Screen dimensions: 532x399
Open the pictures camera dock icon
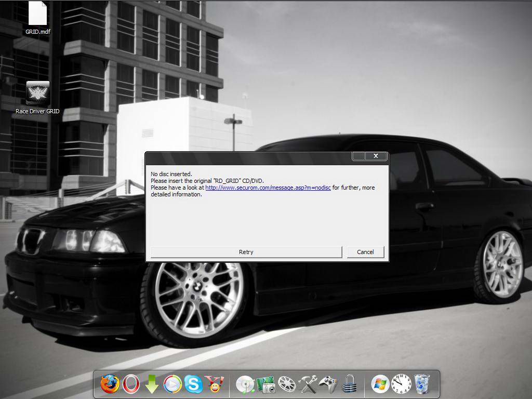(x=266, y=384)
